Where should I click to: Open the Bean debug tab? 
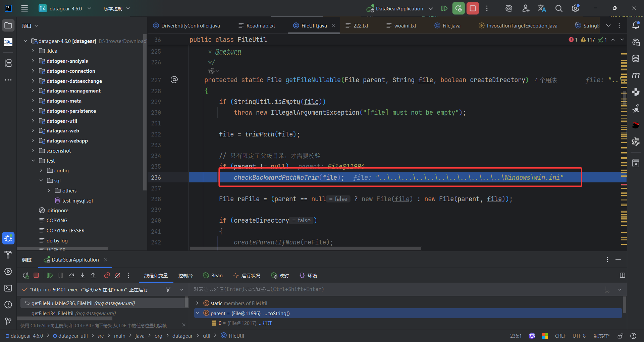coord(213,276)
